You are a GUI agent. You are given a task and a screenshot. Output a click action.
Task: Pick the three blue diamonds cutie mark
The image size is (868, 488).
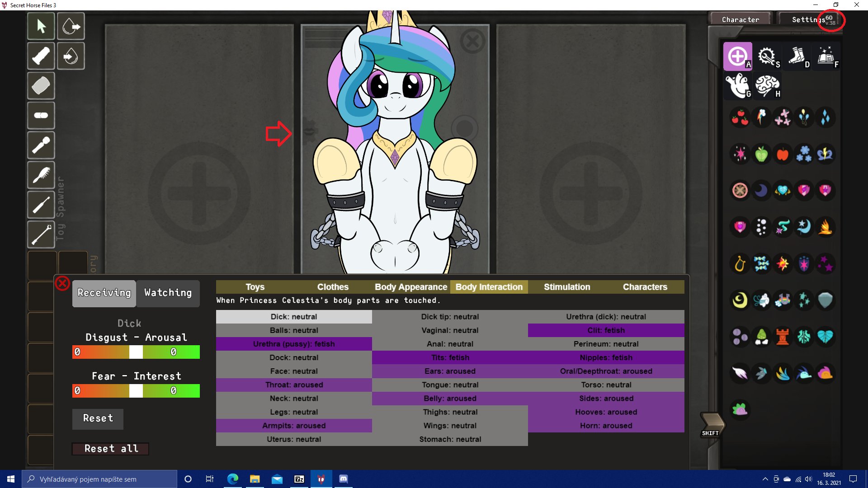pyautogui.click(x=825, y=117)
